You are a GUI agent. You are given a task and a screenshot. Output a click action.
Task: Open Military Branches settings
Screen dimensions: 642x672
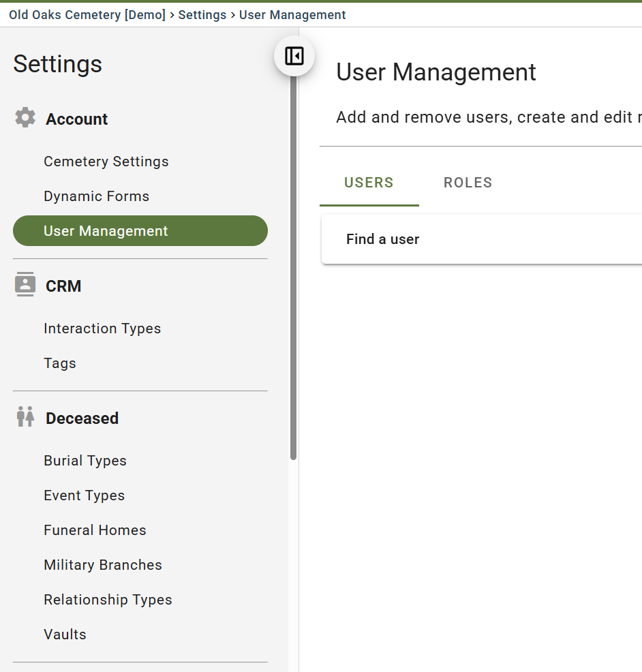(103, 565)
